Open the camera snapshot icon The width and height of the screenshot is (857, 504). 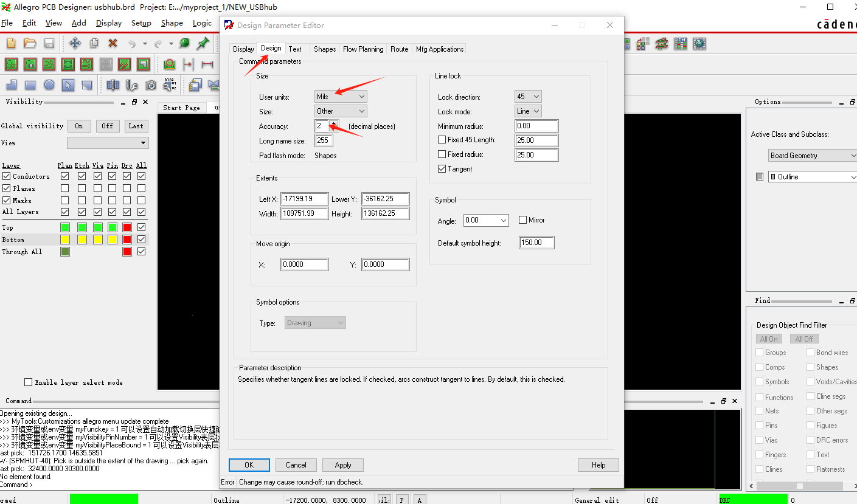(150, 85)
